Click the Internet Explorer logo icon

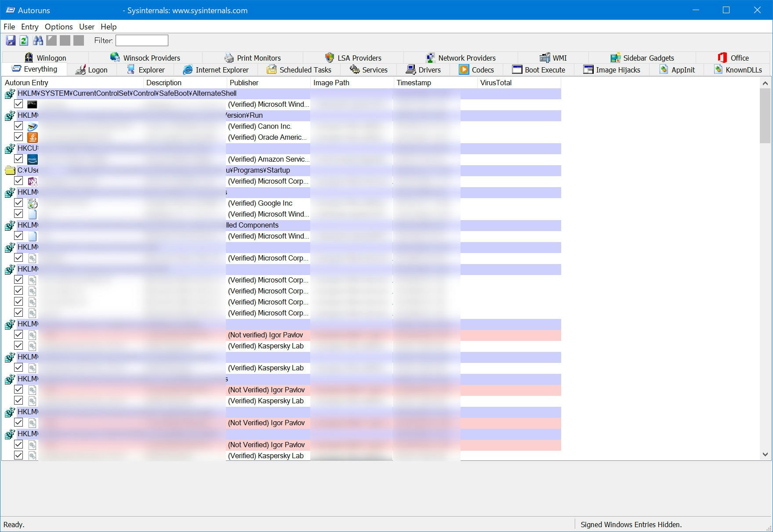point(188,69)
